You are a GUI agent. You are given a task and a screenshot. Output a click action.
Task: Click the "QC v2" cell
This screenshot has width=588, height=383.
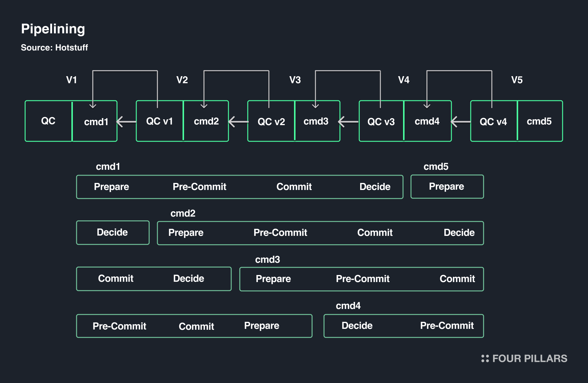tap(271, 121)
